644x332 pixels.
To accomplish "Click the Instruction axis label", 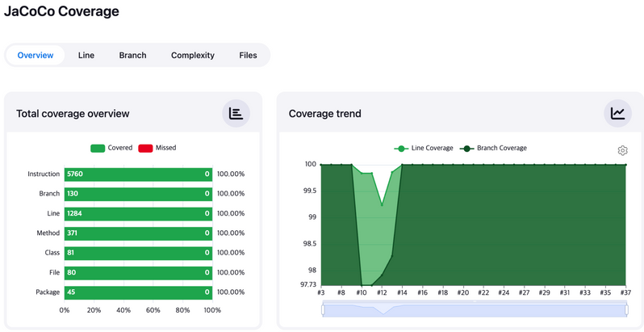I will tap(44, 174).
